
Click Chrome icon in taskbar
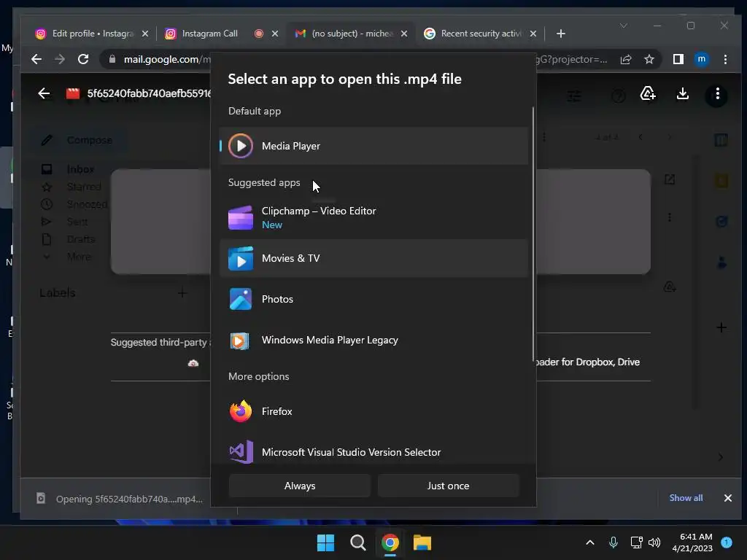[x=390, y=542]
